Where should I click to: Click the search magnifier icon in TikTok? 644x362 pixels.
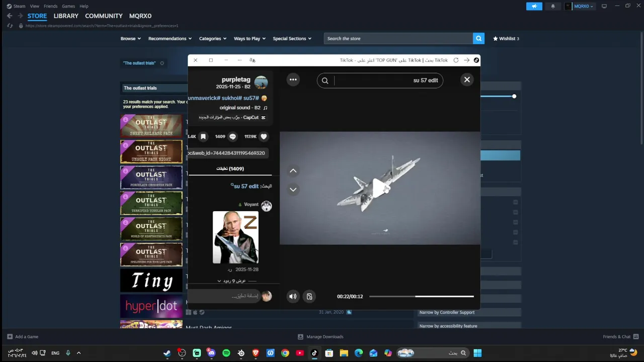(325, 80)
